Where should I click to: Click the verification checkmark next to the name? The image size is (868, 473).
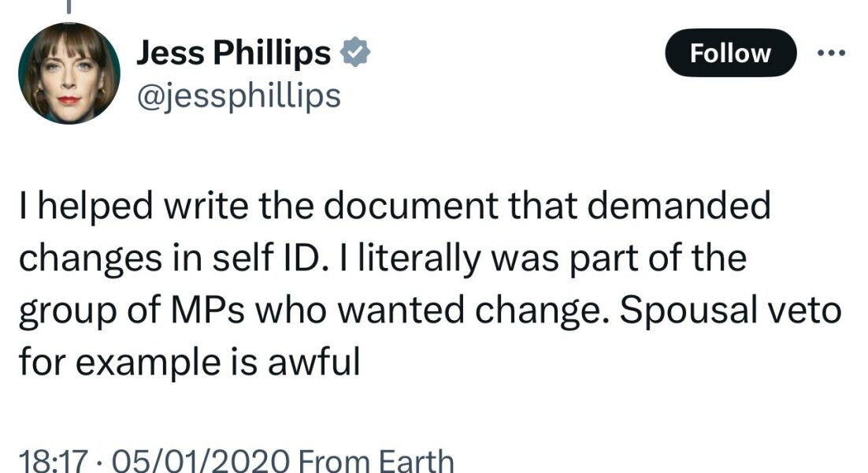357,52
